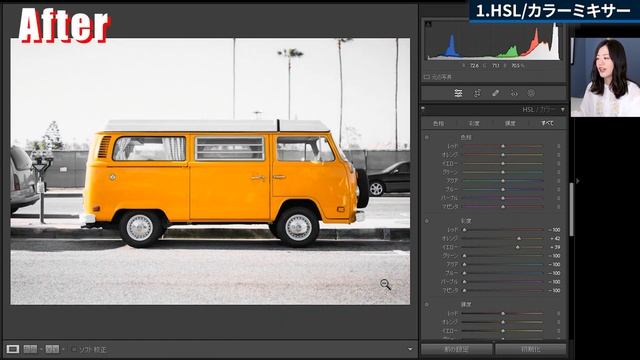The image size is (640, 360).
Task: Adjust the hue イエロー slider
Action: coord(503,163)
